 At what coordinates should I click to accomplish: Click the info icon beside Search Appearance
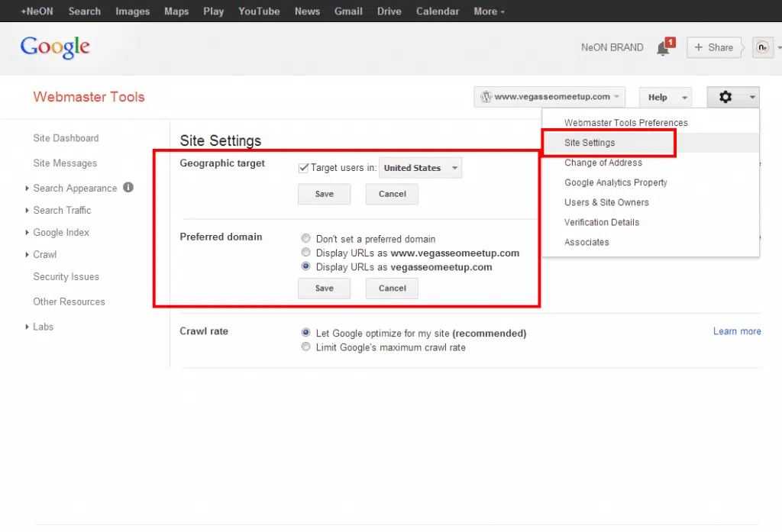(x=128, y=188)
